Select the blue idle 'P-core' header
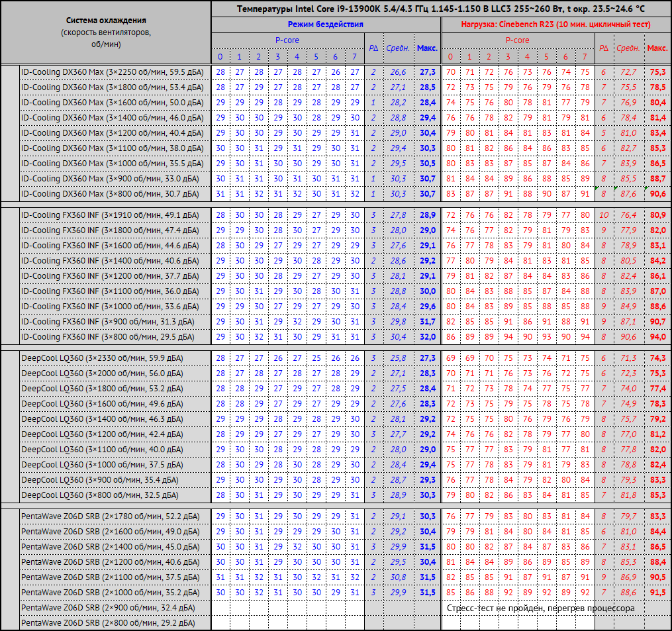Screen dimensions: 672x631 pos(287,40)
